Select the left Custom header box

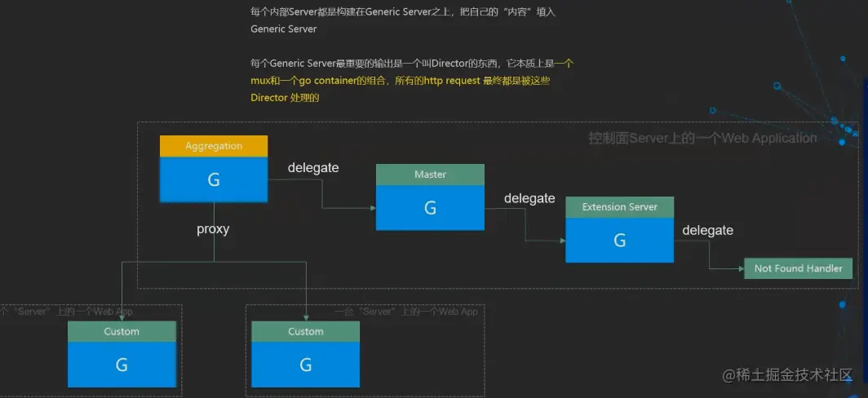coord(122,332)
